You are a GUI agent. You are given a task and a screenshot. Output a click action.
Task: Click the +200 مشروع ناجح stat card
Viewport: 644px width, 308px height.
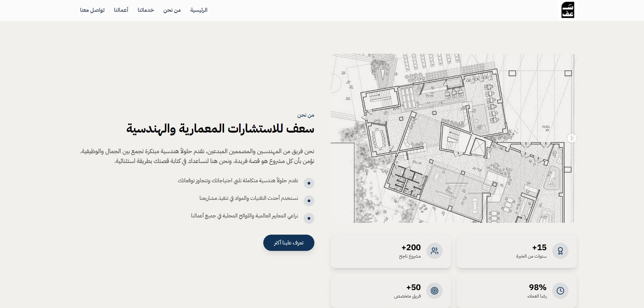pos(391,251)
